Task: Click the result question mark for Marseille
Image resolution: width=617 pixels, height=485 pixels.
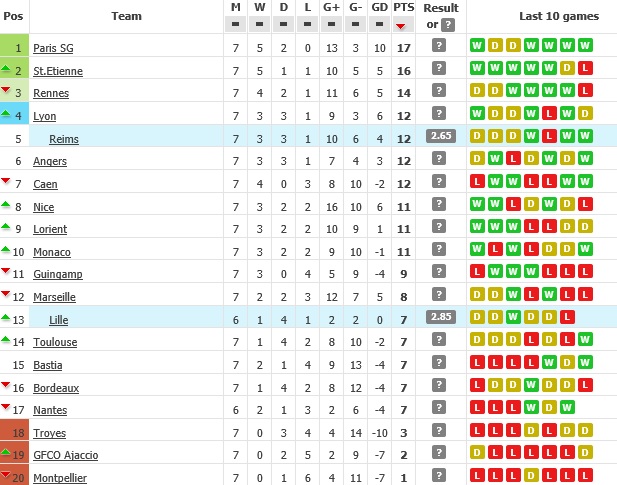Action: click(x=438, y=295)
